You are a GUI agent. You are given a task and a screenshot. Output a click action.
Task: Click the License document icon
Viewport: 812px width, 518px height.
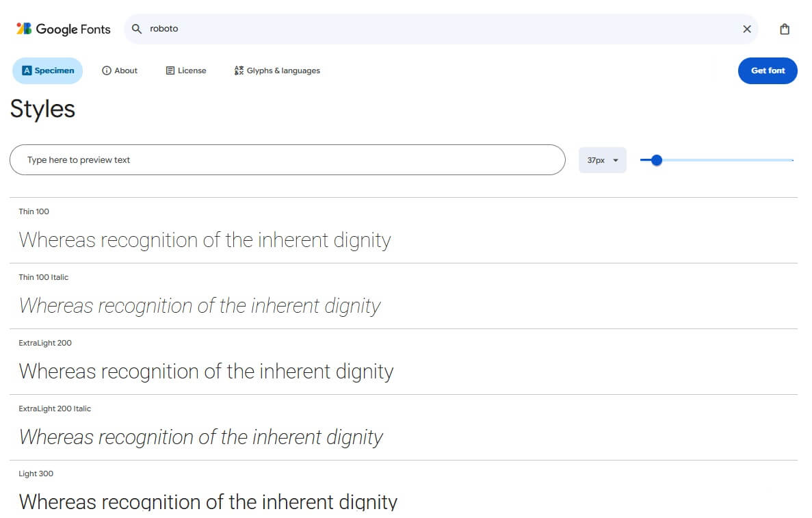coord(170,71)
